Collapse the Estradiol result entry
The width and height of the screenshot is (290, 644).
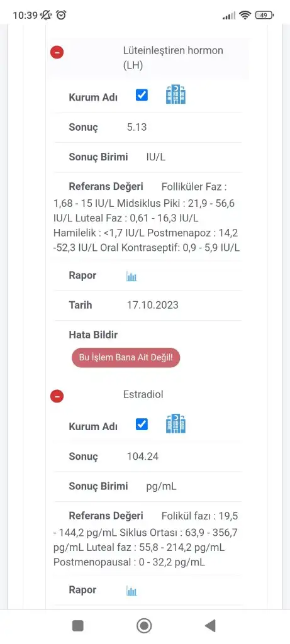pyautogui.click(x=57, y=396)
